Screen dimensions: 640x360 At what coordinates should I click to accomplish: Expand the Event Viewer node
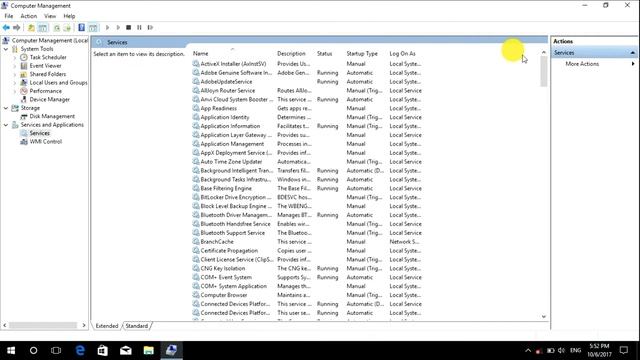coord(15,66)
